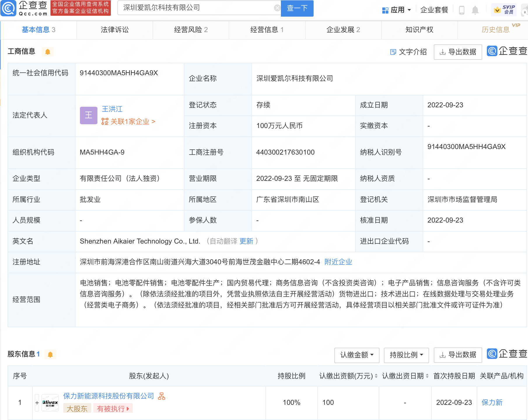Select the 100% shareholding ratio cell
The height and width of the screenshot is (420, 528).
(291, 402)
